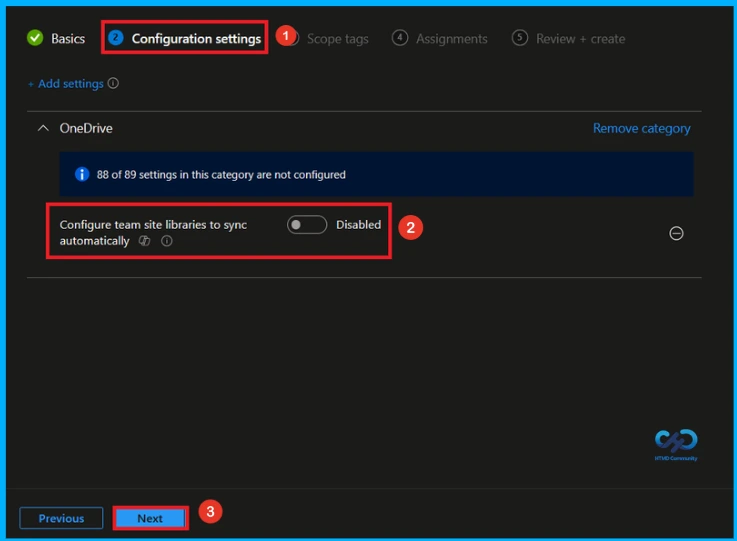Click the blue info icon in the settings banner

click(82, 174)
